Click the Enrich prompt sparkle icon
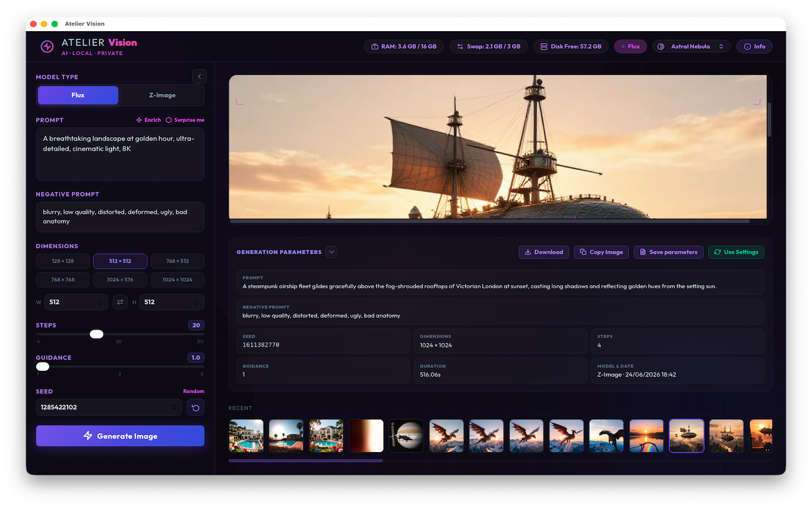812x508 pixels. coord(139,120)
